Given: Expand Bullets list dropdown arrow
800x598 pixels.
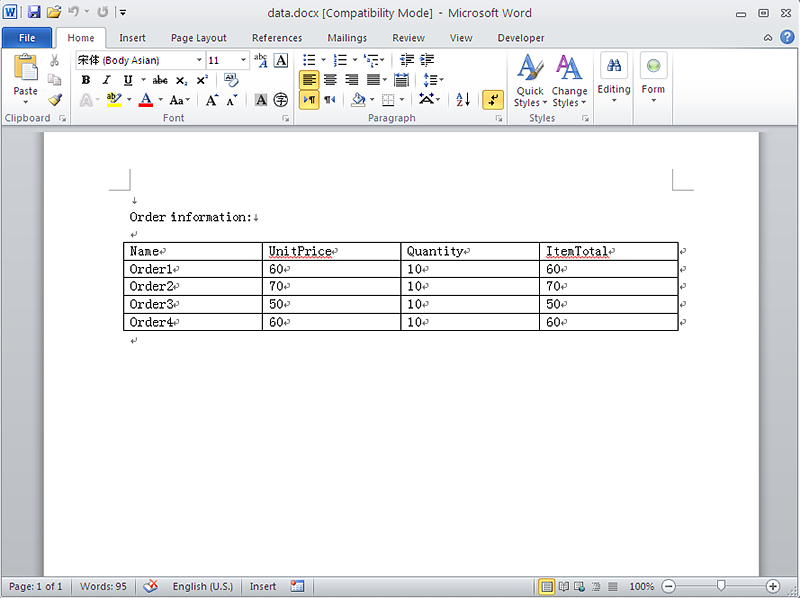Looking at the screenshot, I should tap(323, 60).
